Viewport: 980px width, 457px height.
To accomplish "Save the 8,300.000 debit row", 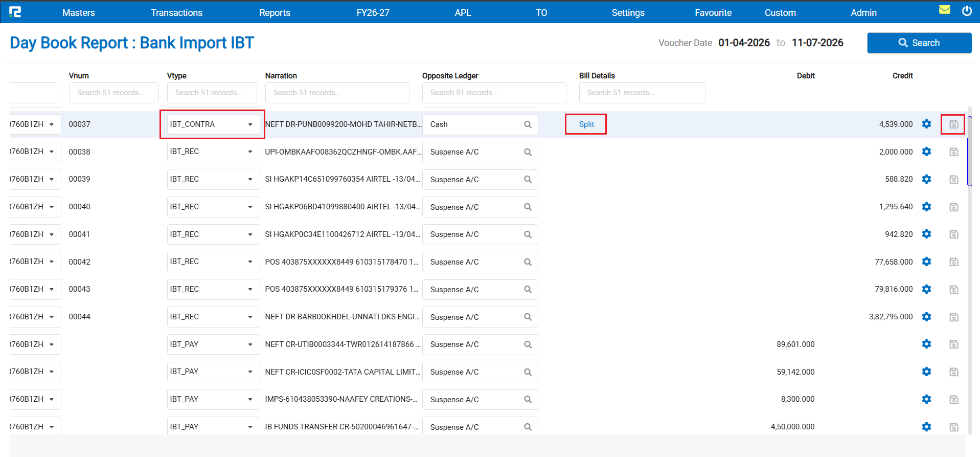I will coord(953,400).
